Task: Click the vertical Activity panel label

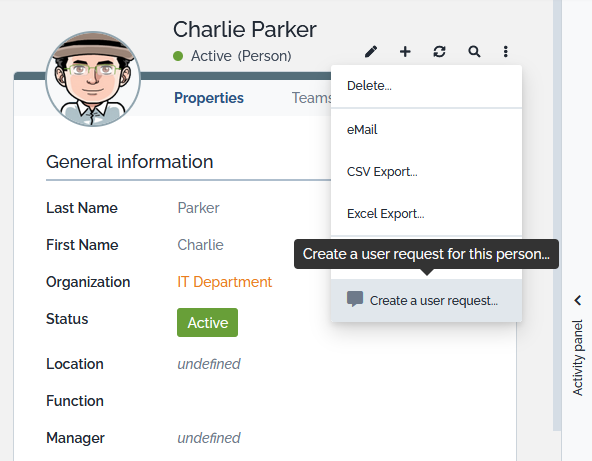Action: tap(578, 358)
